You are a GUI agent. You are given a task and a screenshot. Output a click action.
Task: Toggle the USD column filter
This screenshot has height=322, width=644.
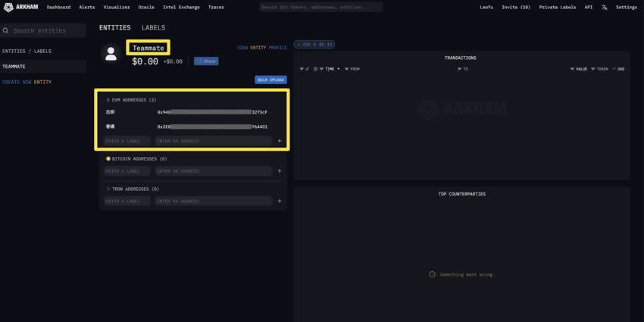point(619,69)
